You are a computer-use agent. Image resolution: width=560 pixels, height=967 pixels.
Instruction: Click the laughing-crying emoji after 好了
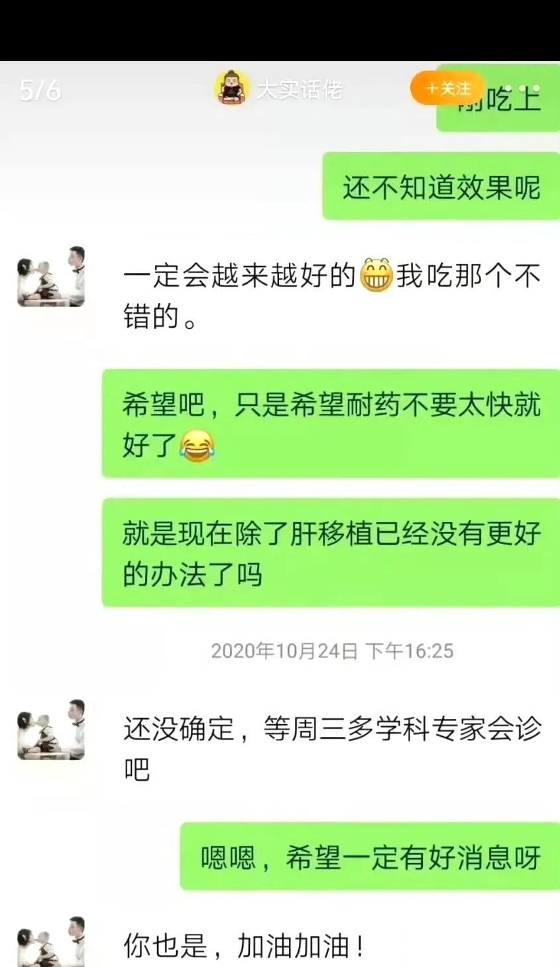[x=197, y=445]
